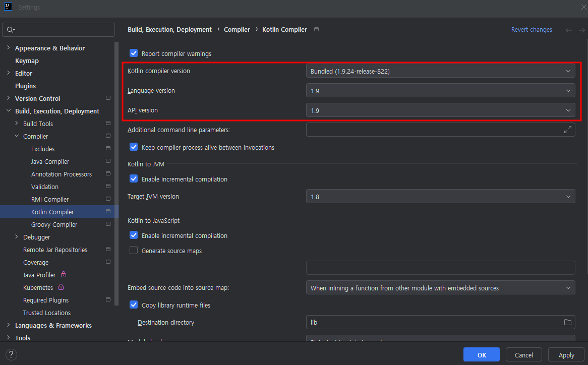This screenshot has width=588, height=365.
Task: Browse for destination directory folder icon
Action: [568, 322]
